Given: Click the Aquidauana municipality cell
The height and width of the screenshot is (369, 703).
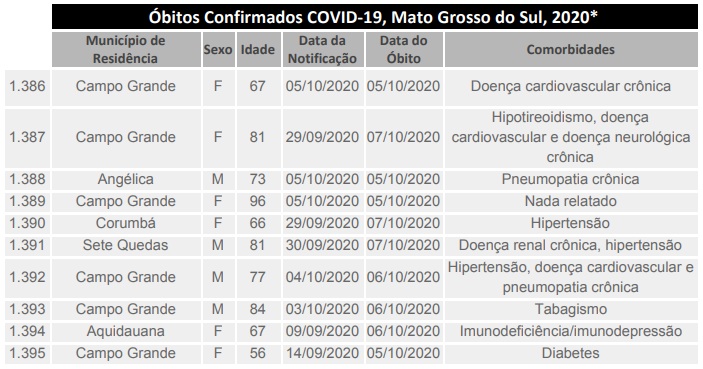Looking at the screenshot, I should point(126,331).
